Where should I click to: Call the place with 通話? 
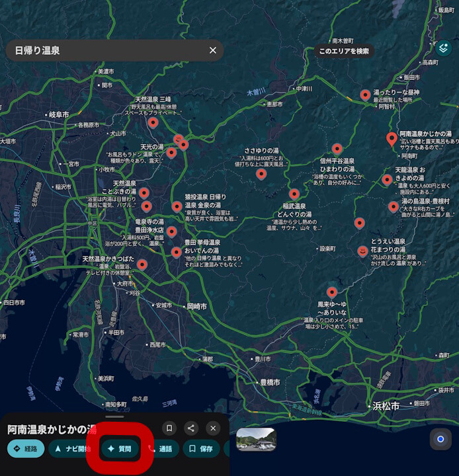[x=161, y=448]
